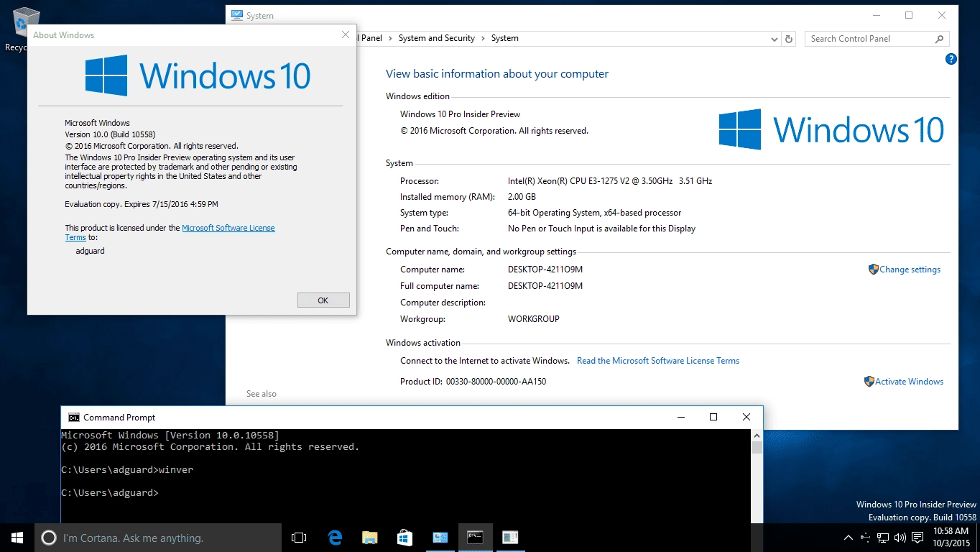Click View basic information heading

pos(497,74)
